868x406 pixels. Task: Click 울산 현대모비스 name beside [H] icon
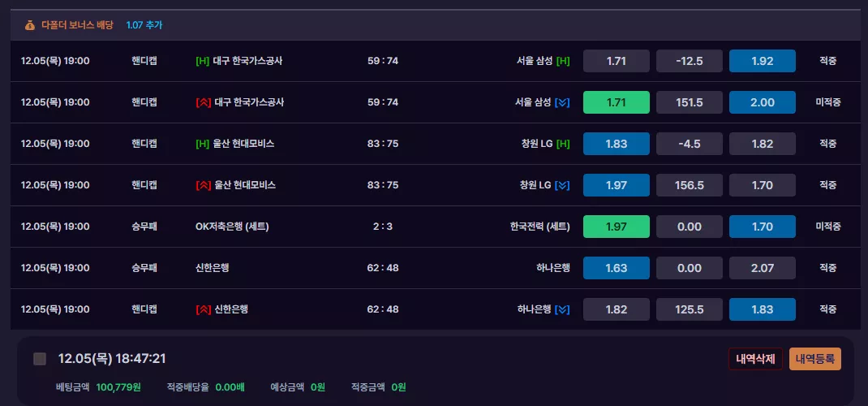243,144
